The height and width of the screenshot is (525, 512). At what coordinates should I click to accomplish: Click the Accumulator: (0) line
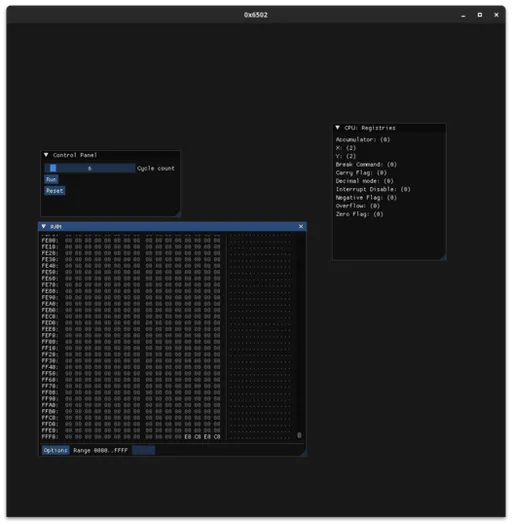[x=363, y=140]
